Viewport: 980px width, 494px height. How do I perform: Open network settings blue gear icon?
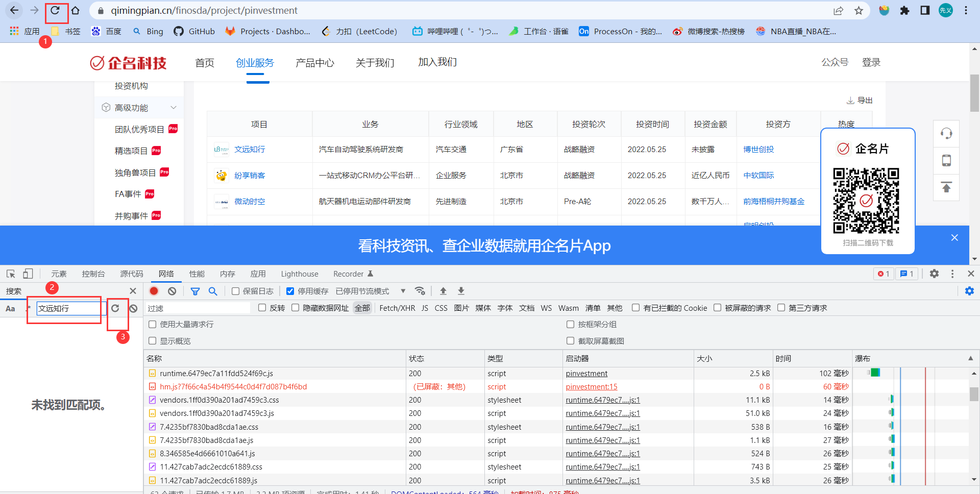tap(969, 291)
